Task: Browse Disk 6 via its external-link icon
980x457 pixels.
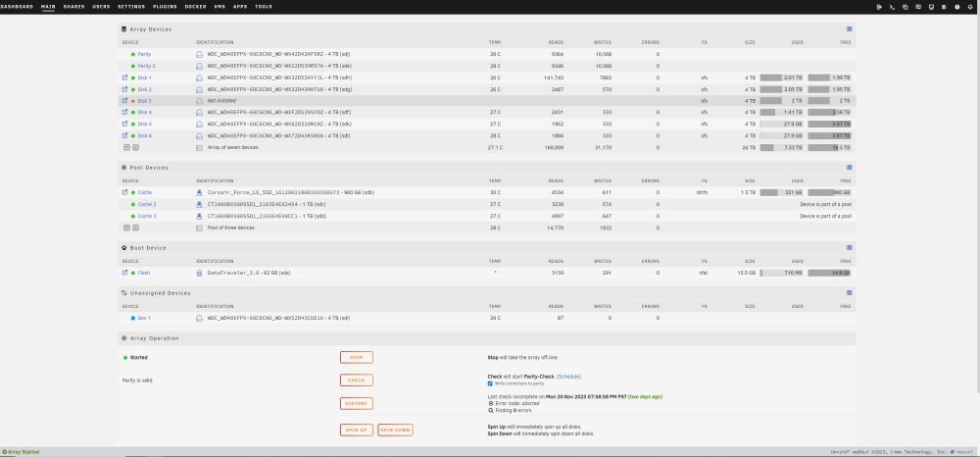Action: coord(124,135)
